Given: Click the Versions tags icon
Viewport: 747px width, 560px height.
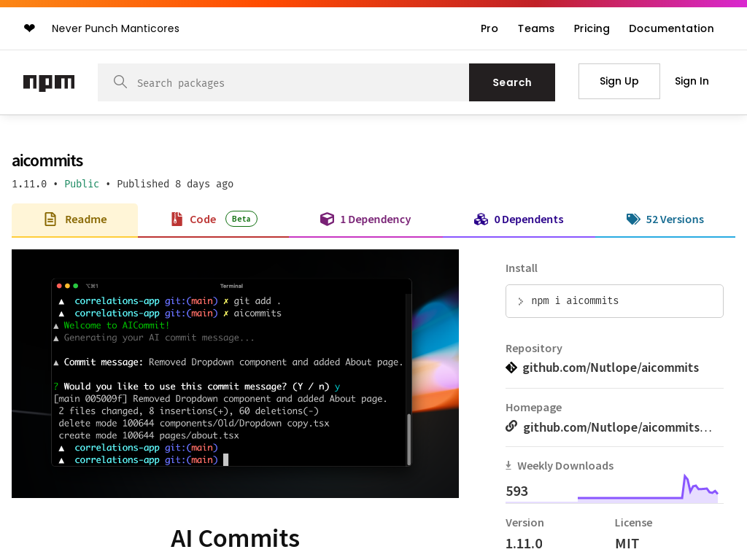Looking at the screenshot, I should pos(633,219).
